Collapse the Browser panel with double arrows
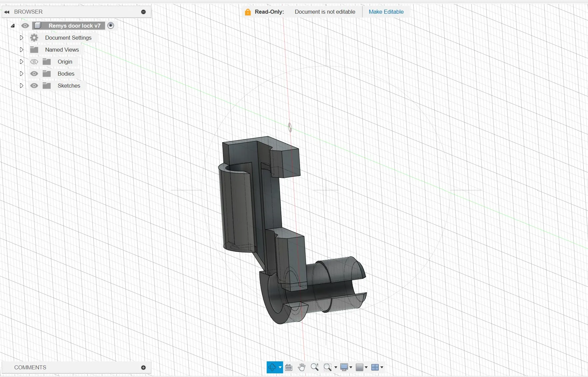This screenshot has width=588, height=377. 7,12
